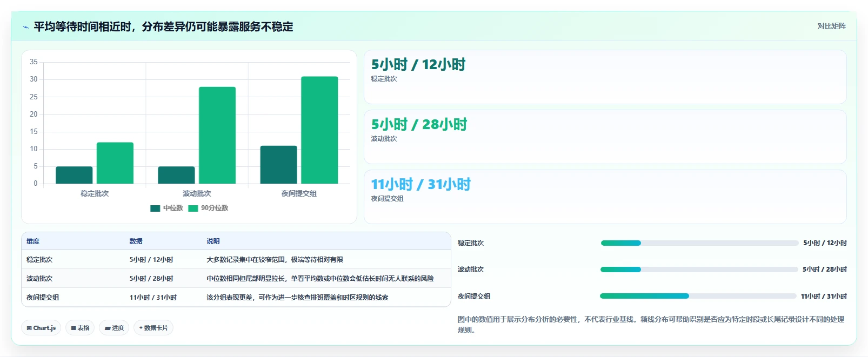Toggle the 90分位数 legend swatch

coord(193,208)
